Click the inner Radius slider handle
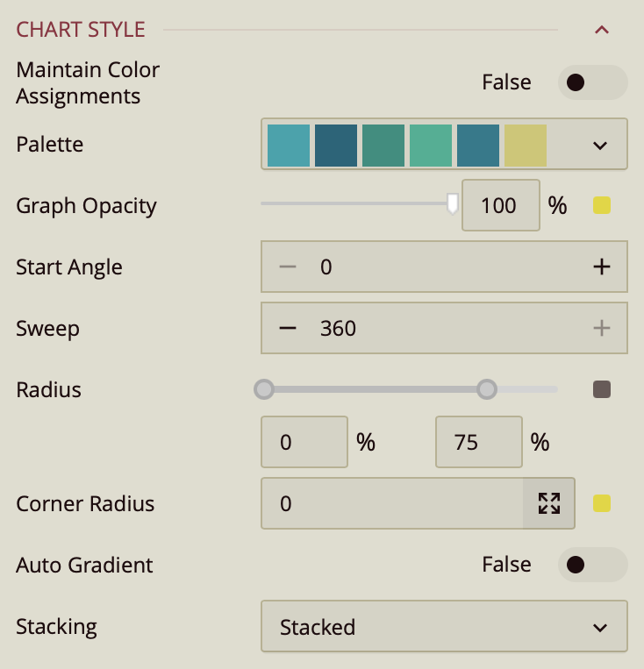This screenshot has width=644, height=669. point(263,389)
